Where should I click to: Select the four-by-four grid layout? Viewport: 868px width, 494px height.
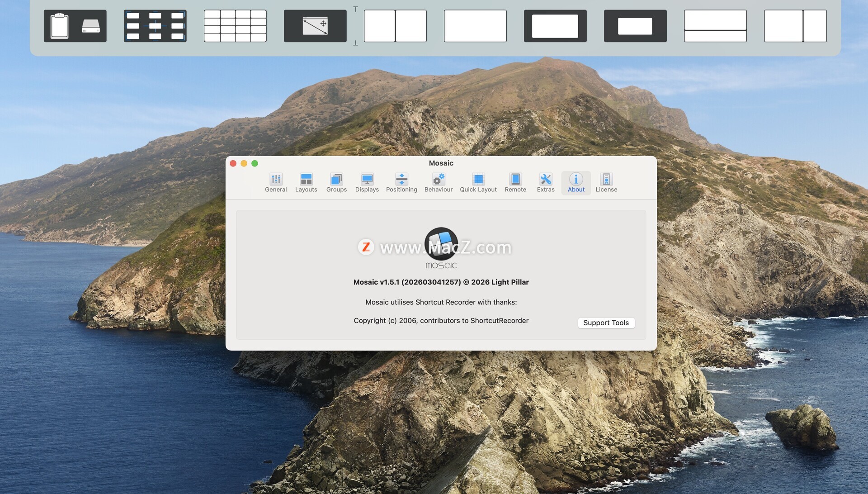(235, 26)
